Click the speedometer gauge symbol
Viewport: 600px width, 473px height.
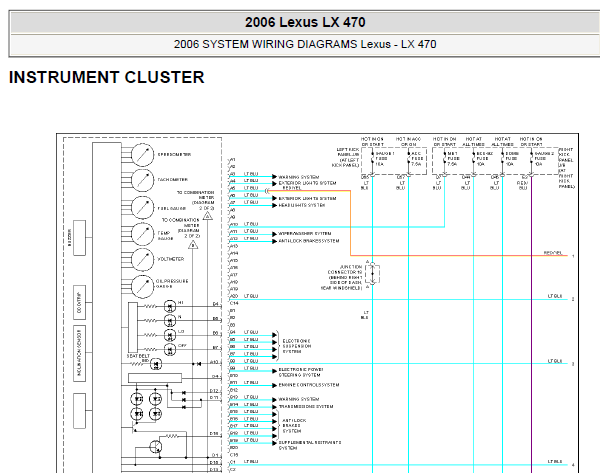click(x=142, y=155)
